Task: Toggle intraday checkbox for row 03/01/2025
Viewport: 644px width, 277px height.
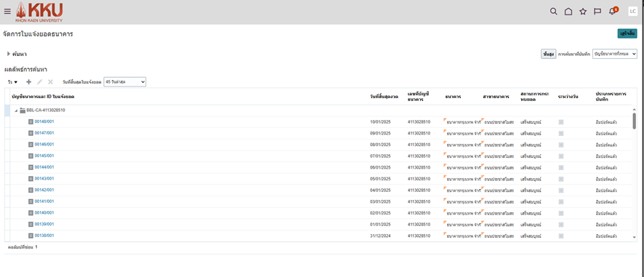Action: point(561,202)
